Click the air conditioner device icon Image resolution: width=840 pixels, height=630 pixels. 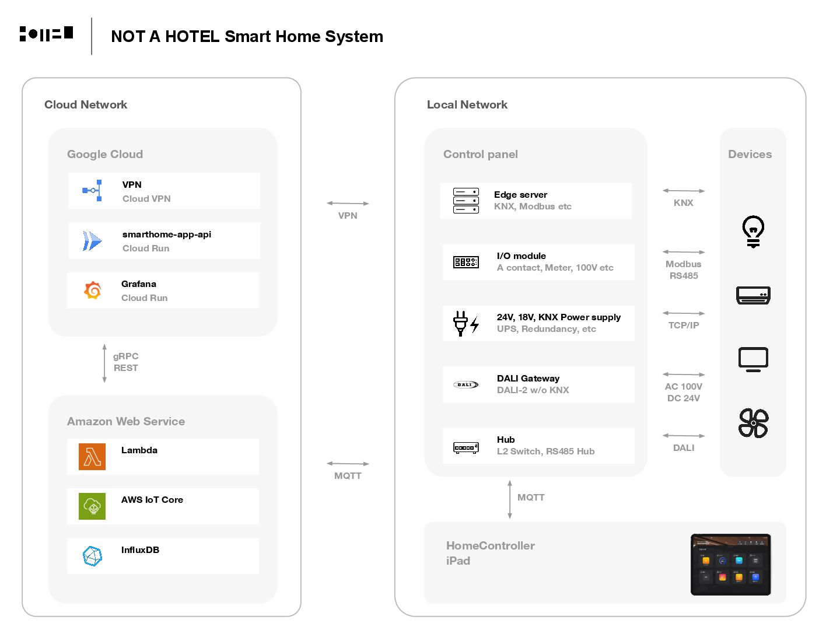click(x=753, y=295)
